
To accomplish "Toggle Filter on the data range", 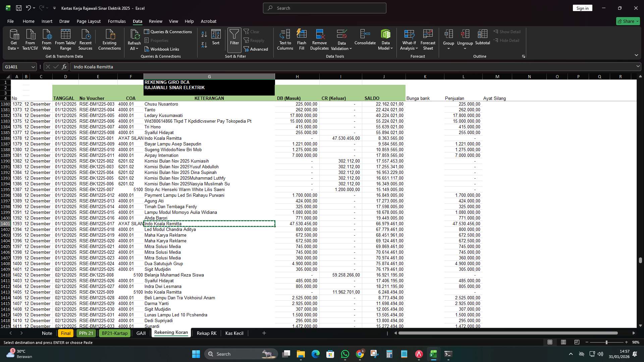I will [234, 39].
